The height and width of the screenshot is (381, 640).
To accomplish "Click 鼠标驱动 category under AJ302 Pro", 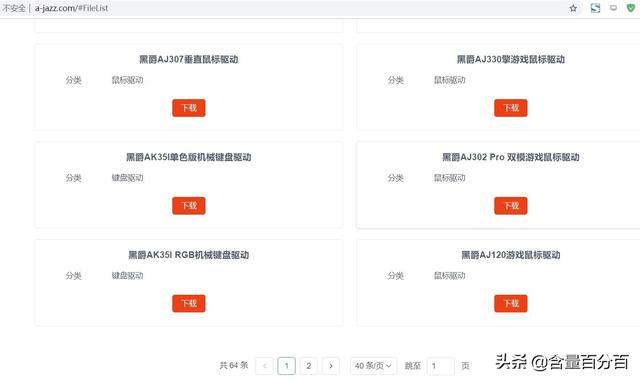I will point(449,178).
